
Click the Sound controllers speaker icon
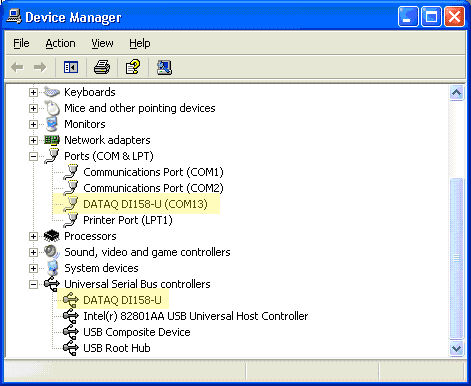click(x=52, y=252)
